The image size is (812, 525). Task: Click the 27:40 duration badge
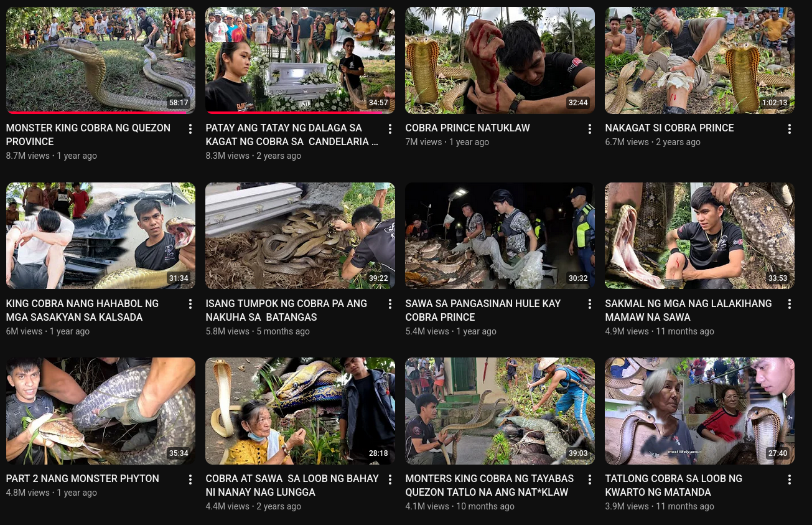pyautogui.click(x=778, y=453)
